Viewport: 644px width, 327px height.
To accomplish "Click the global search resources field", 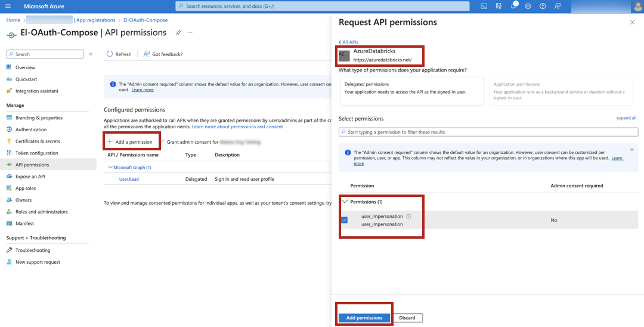I will (x=323, y=6).
